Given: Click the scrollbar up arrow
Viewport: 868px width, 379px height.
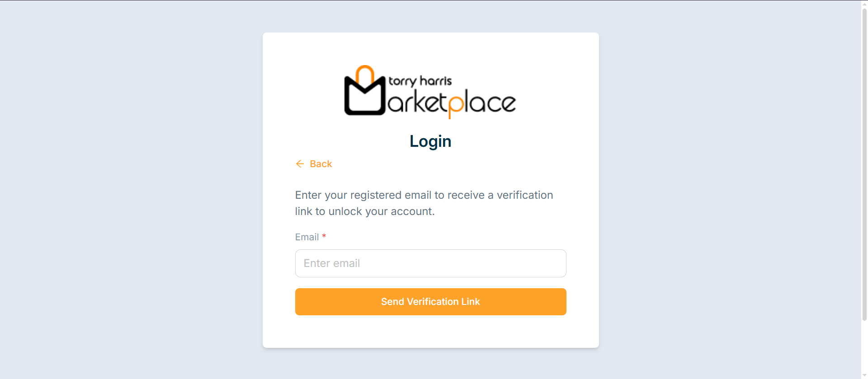Looking at the screenshot, I should (864, 4).
